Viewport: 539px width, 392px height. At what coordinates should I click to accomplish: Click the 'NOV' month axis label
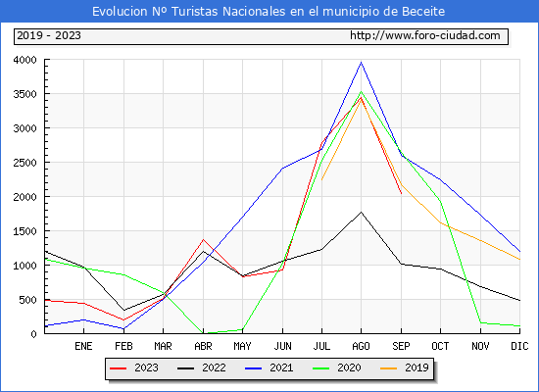(x=480, y=346)
